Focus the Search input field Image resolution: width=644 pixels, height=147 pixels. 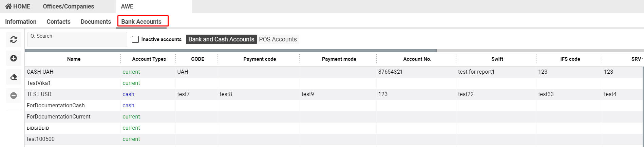coord(77,39)
